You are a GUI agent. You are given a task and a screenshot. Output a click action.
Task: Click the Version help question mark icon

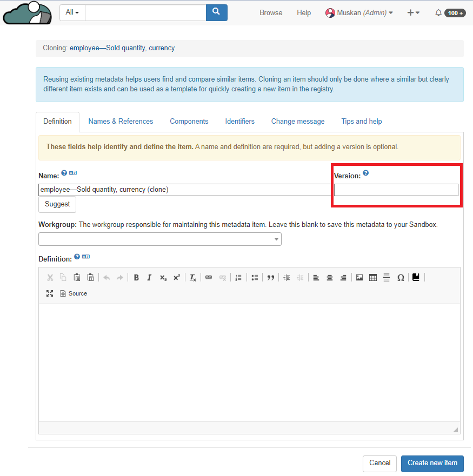[366, 173]
